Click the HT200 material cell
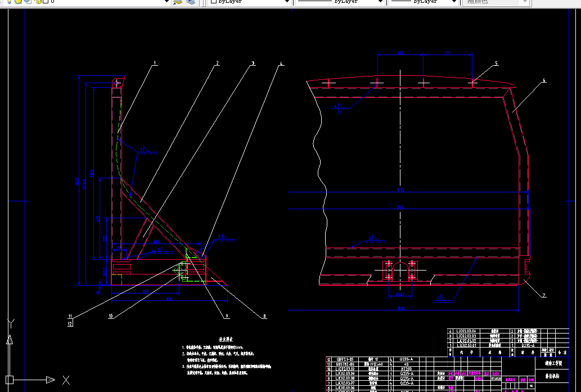 tap(407, 369)
